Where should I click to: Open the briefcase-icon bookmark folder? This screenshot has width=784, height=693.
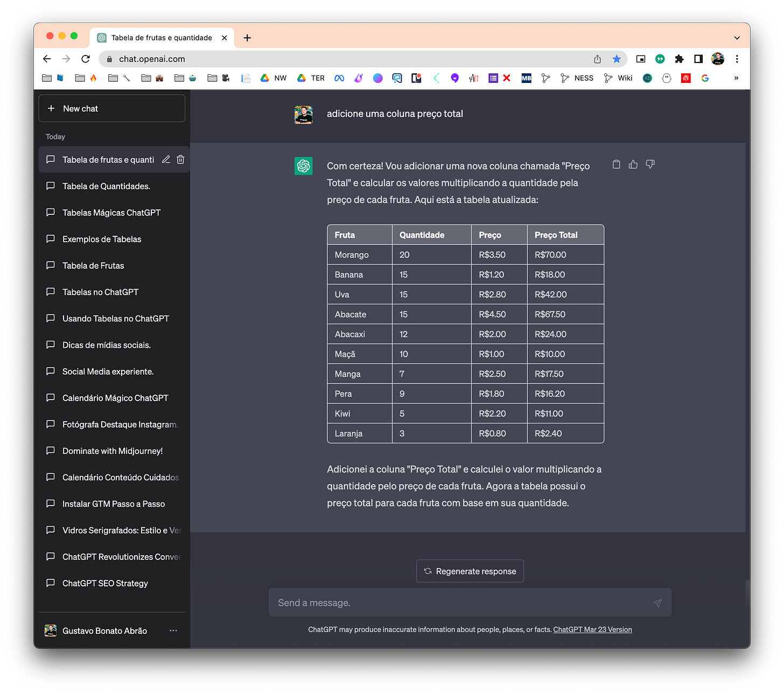[x=153, y=78]
